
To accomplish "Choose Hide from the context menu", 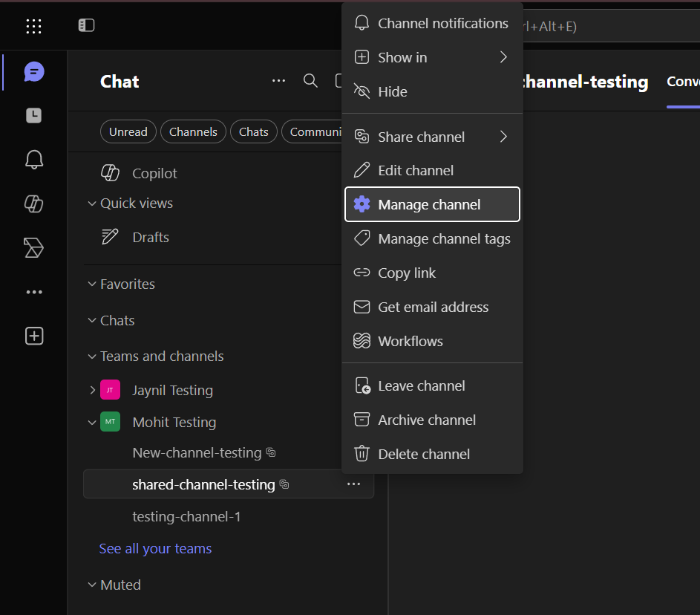I will (x=432, y=91).
